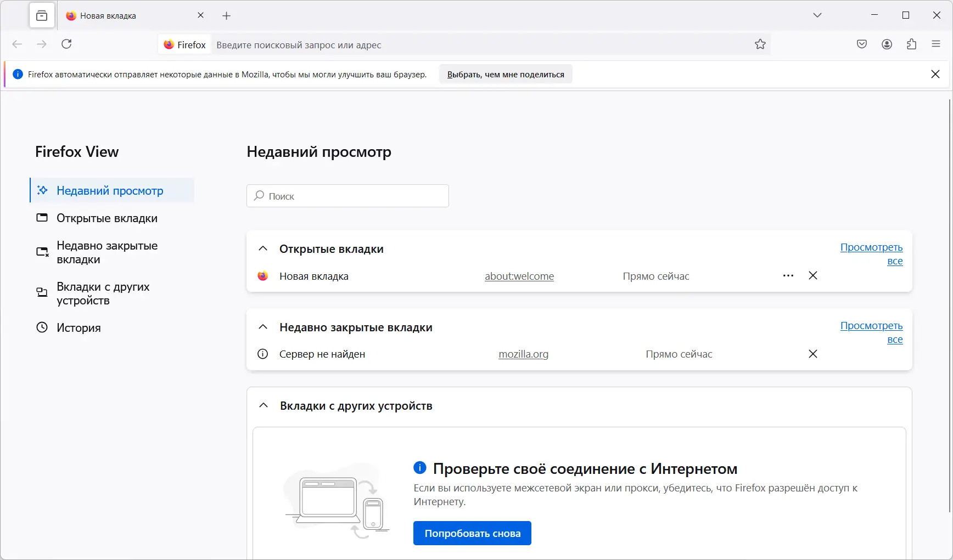Click the Попробовать снова button

pyautogui.click(x=472, y=533)
